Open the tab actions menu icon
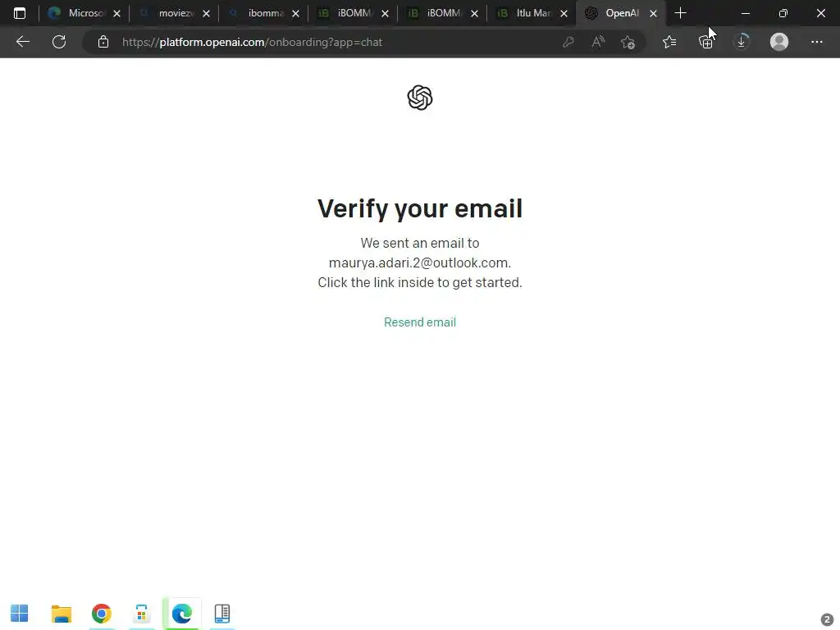Image resolution: width=840 pixels, height=630 pixels. coord(20,13)
